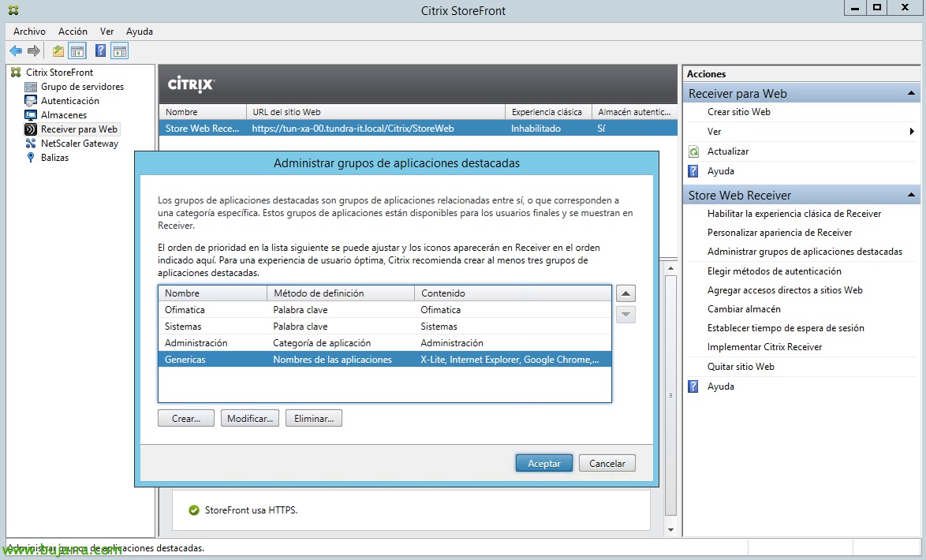Click the Modificar... button

pyautogui.click(x=250, y=418)
